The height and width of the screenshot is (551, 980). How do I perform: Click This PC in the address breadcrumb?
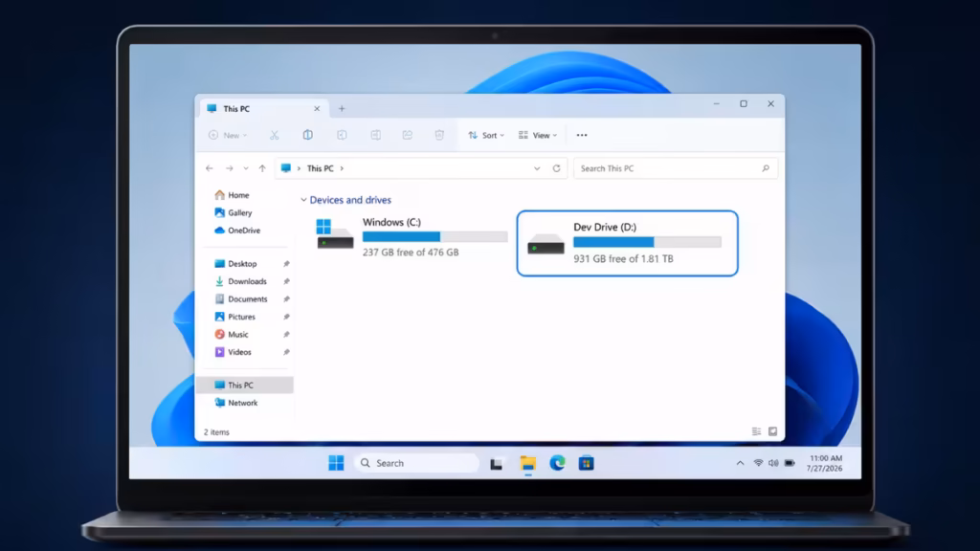pos(320,168)
